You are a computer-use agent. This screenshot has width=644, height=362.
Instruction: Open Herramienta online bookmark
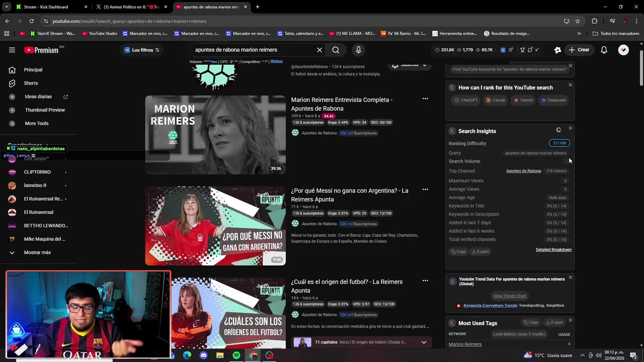point(454,34)
